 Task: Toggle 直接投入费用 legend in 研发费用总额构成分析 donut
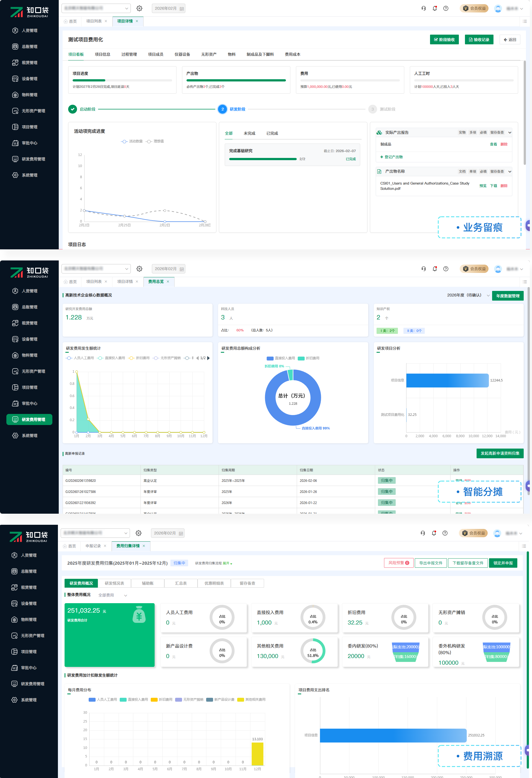pyautogui.click(x=281, y=358)
